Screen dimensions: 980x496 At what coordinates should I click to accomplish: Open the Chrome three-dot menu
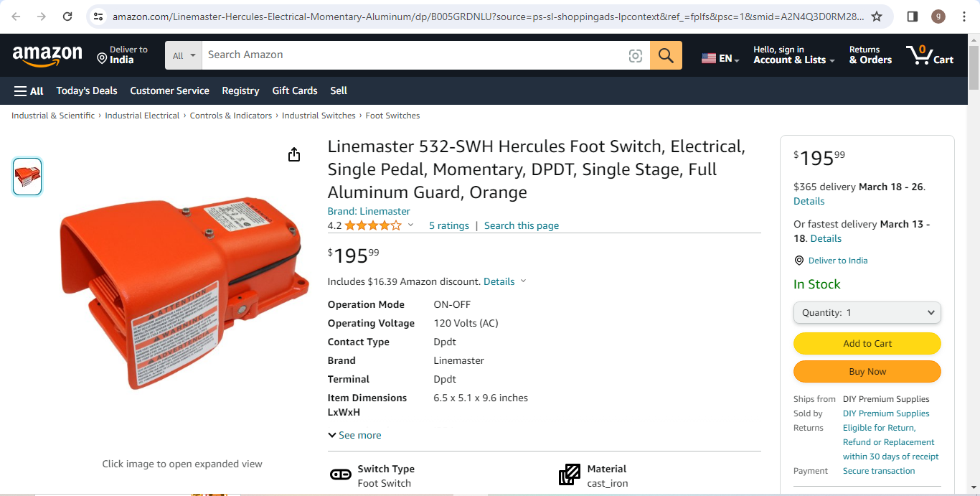click(x=963, y=17)
